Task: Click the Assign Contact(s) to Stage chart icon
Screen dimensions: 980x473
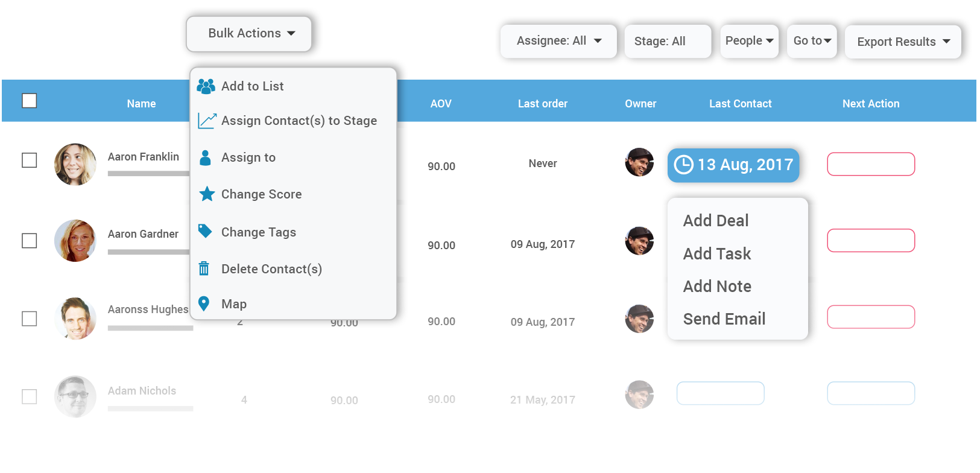Action: click(x=207, y=121)
